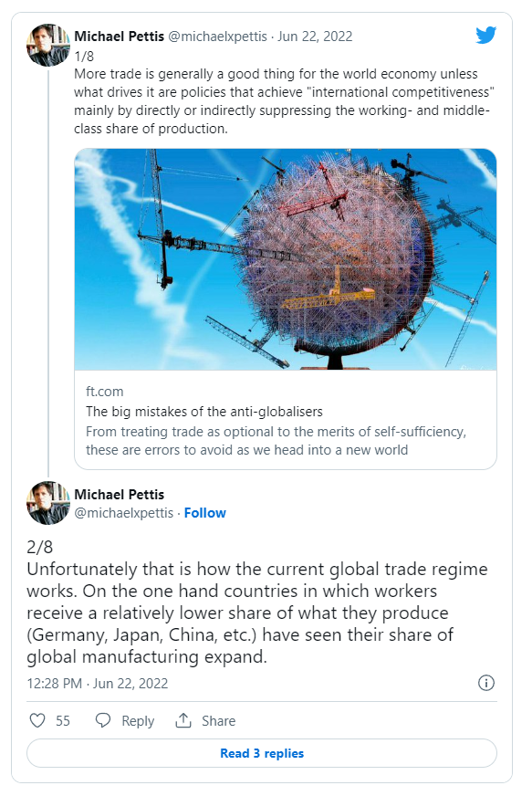Open the ft.com source link
Image resolution: width=532 pixels, height=796 pixels.
tap(105, 392)
